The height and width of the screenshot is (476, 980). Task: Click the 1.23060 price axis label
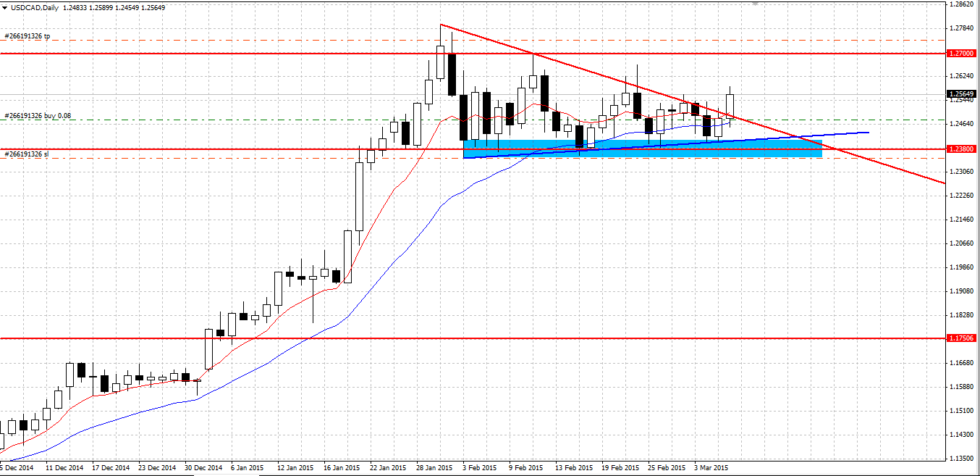coord(962,172)
